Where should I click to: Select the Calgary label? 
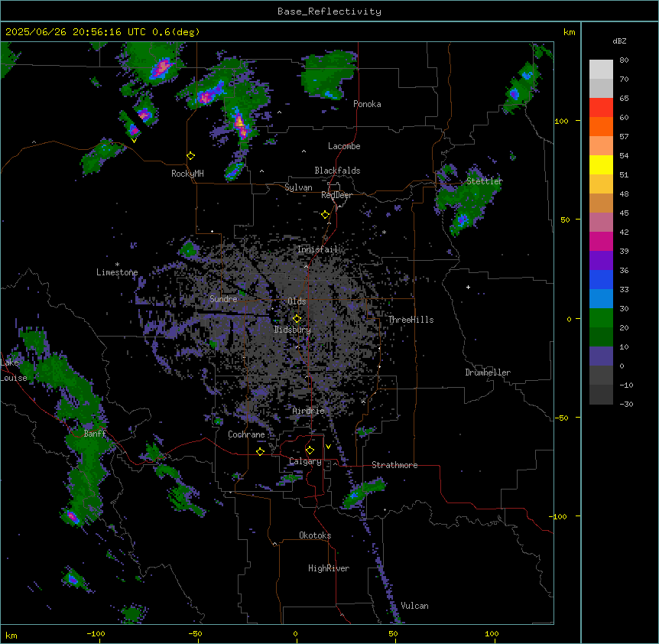[x=305, y=461]
